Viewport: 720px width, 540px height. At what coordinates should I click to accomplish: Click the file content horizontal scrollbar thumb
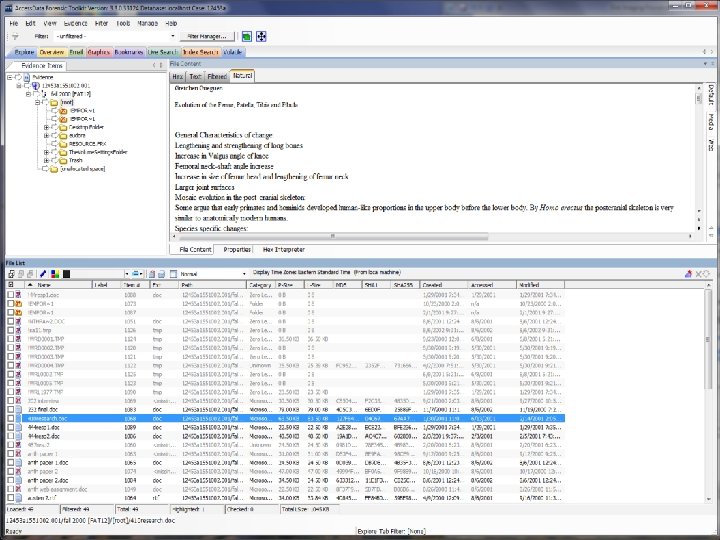[x=333, y=236]
